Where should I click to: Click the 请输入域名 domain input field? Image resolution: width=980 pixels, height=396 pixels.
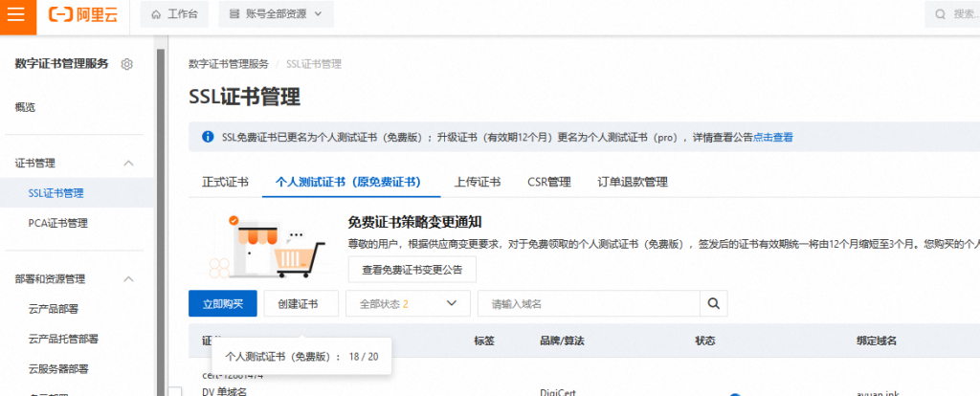pos(589,304)
